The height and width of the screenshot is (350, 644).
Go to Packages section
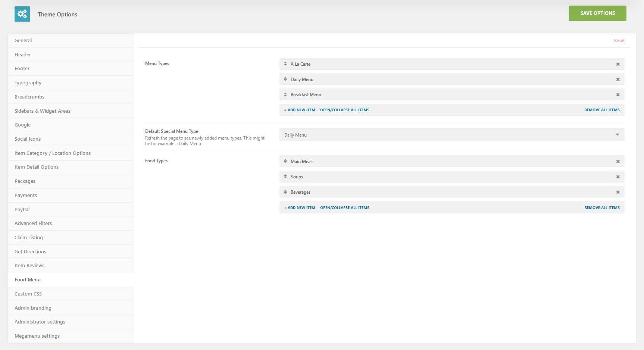click(x=71, y=181)
